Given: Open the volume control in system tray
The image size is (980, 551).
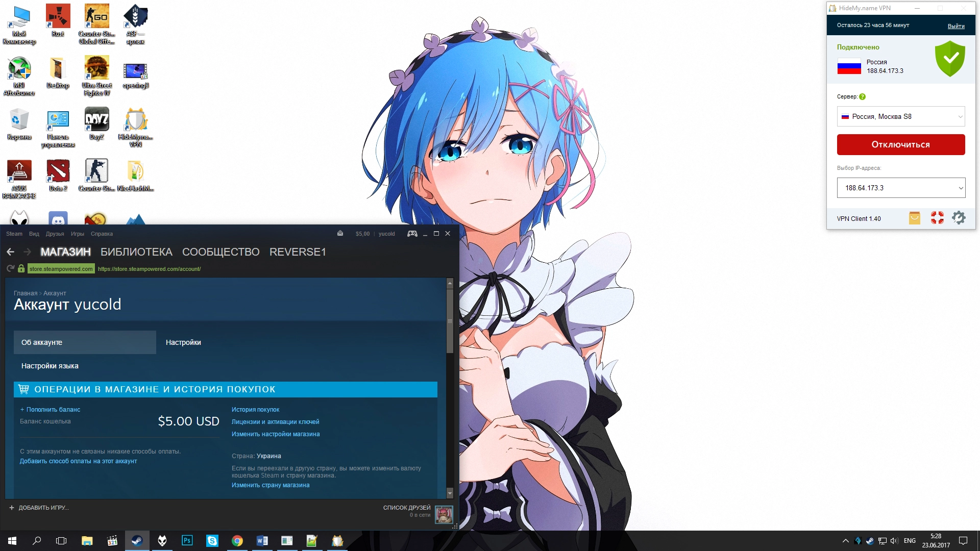Looking at the screenshot, I should pos(894,541).
